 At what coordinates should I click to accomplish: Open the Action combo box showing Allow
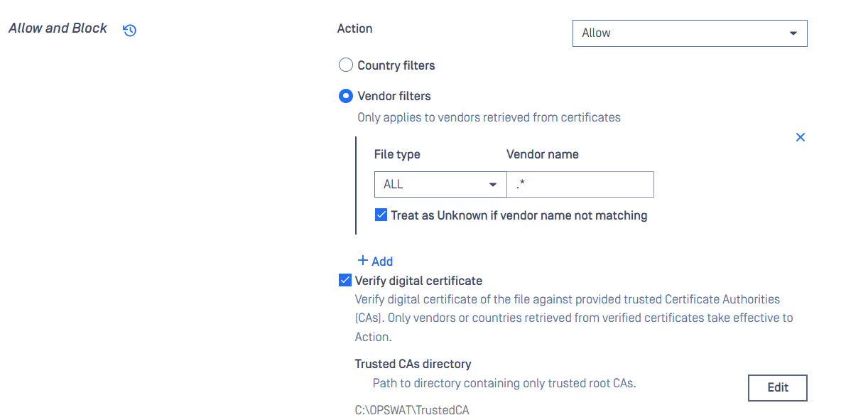(690, 33)
